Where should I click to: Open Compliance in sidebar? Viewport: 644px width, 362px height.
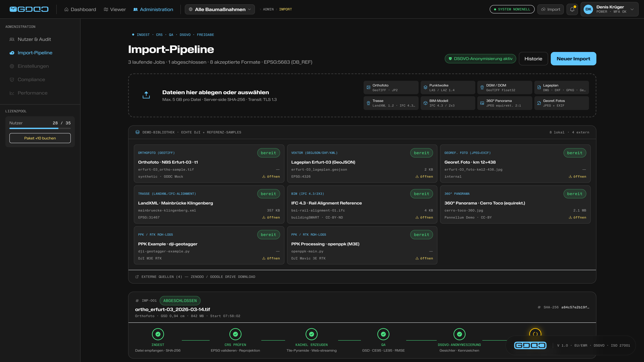tap(40, 79)
